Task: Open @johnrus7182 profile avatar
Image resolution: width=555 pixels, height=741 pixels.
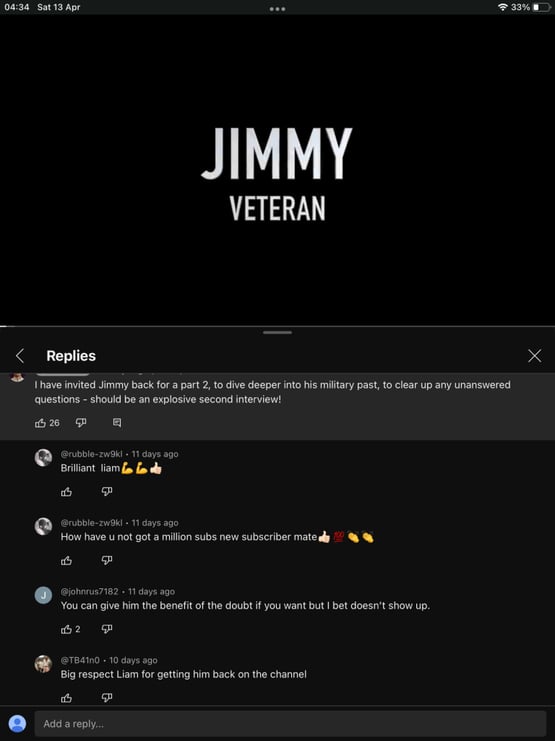Action: click(43, 595)
